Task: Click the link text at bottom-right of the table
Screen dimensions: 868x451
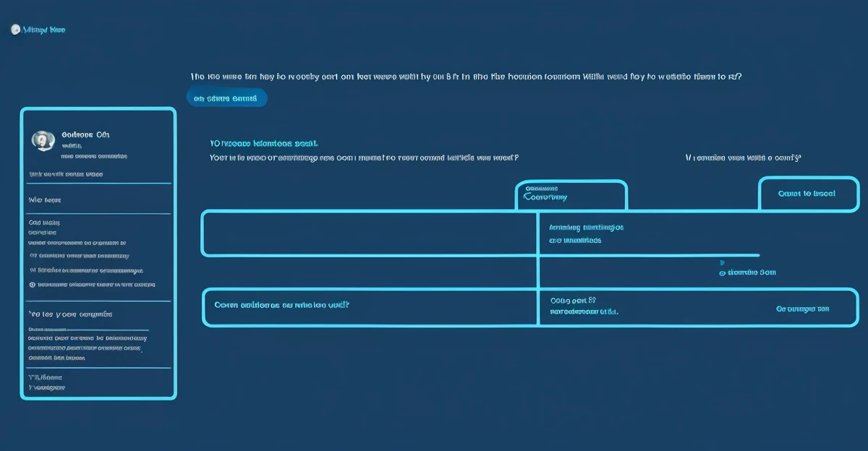Action: (x=802, y=309)
